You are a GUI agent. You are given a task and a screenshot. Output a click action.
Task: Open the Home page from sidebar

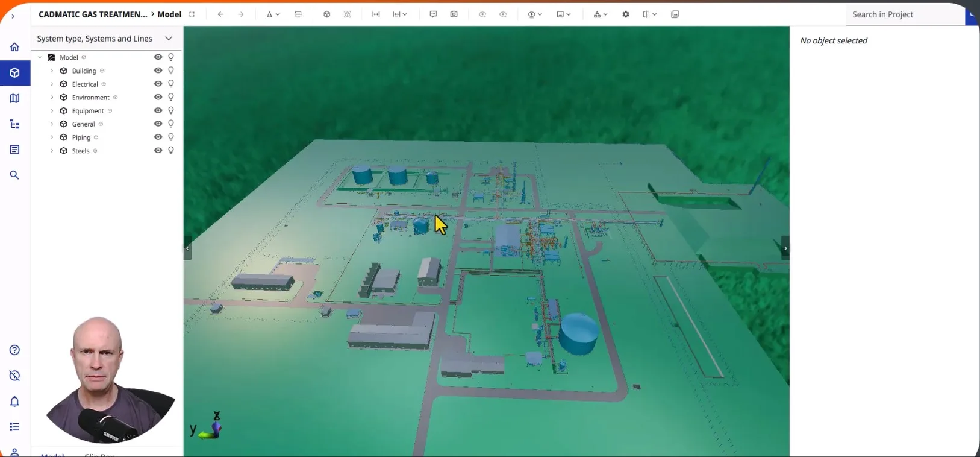click(14, 47)
